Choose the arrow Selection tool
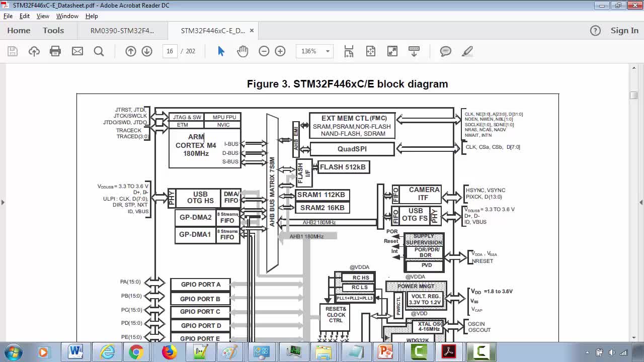 221,51
